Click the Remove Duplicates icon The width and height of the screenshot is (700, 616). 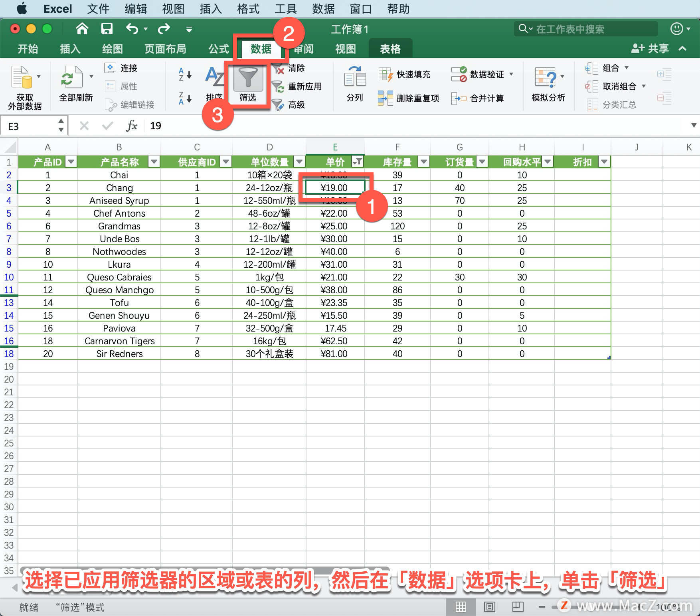pos(386,98)
